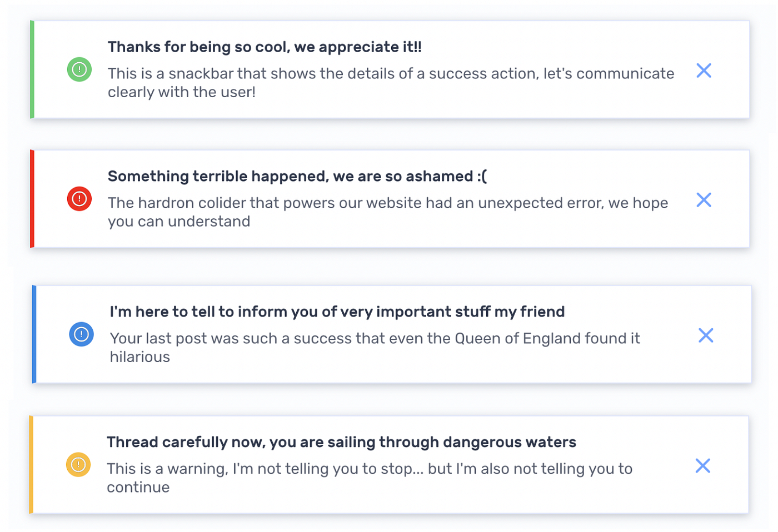Click the blue accent stripe on the info snackbar
778x532 pixels.
point(34,334)
